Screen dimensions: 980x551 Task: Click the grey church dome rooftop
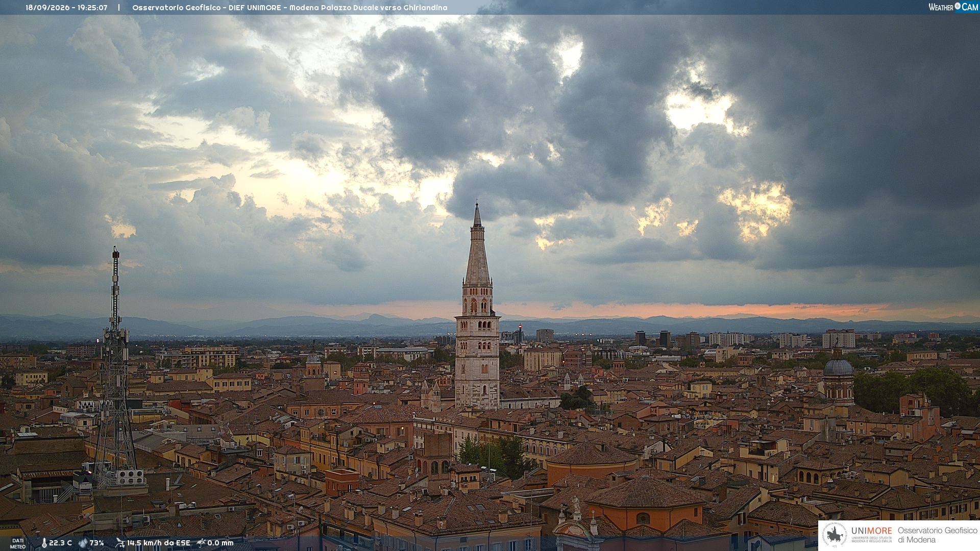(x=838, y=366)
